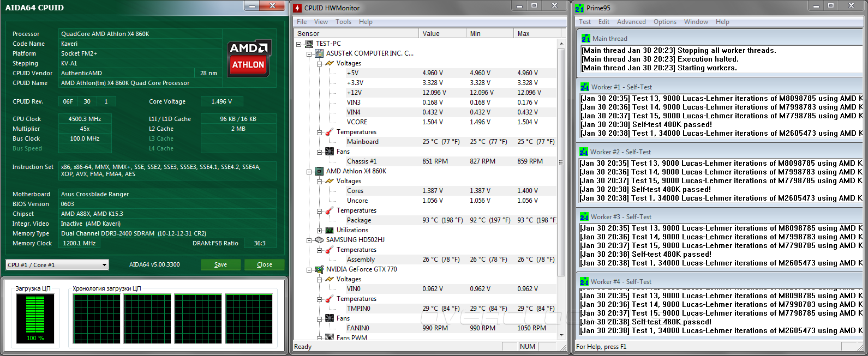Open the Prime95 Advanced menu

pos(631,22)
